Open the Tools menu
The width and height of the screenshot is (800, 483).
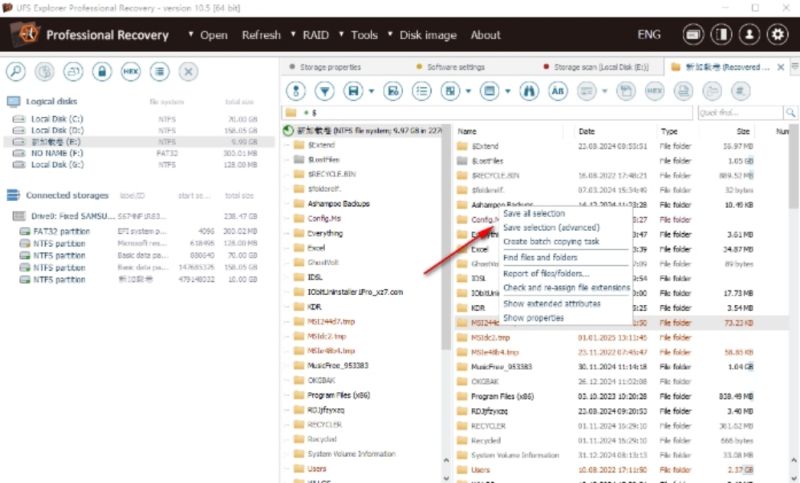tap(364, 35)
